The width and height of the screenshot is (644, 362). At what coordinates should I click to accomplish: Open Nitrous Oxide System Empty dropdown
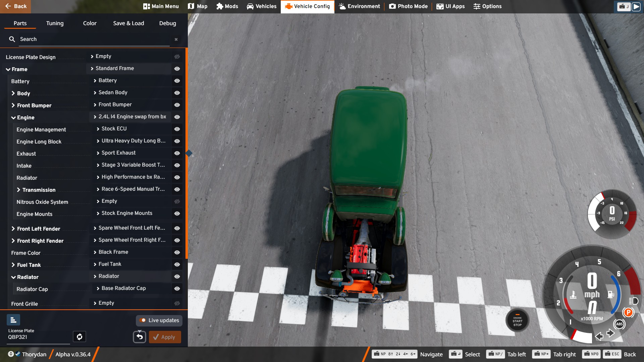tap(131, 201)
